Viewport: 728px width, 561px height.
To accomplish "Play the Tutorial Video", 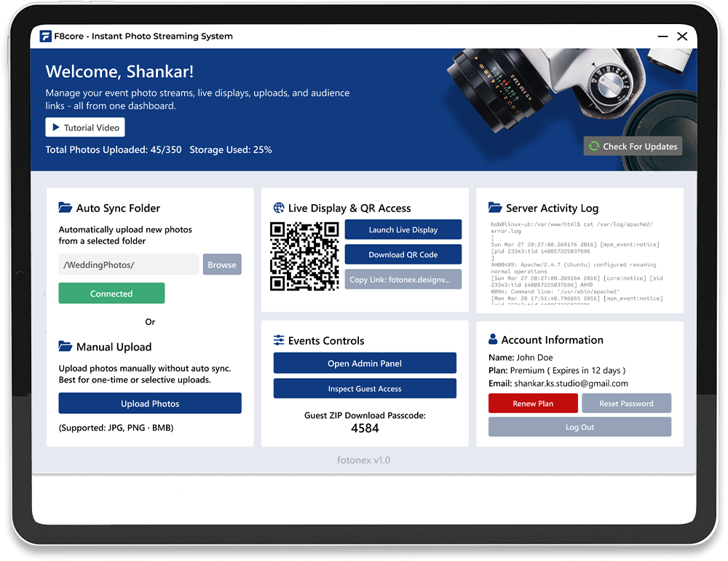I will [85, 127].
